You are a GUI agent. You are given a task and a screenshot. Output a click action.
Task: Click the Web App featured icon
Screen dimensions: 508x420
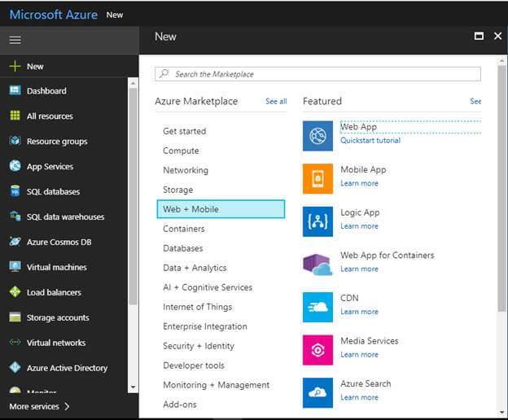click(317, 135)
